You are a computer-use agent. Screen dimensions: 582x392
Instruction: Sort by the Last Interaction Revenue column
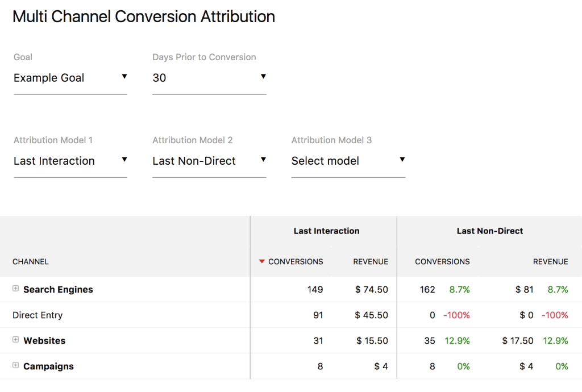point(370,262)
